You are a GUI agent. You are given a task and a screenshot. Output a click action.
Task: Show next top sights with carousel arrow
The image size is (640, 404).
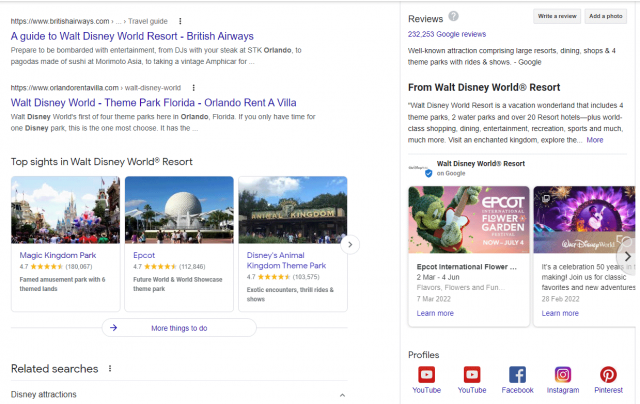(x=350, y=244)
